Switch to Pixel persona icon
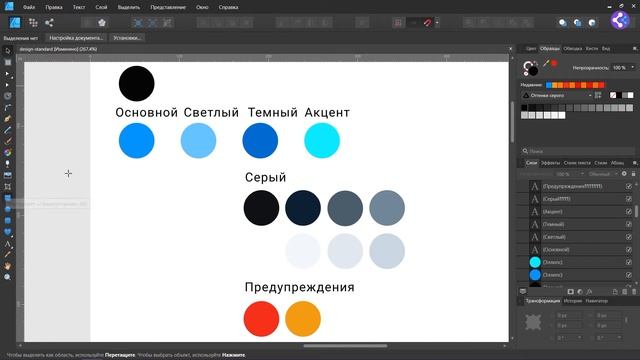This screenshot has height=360, width=640. [33, 22]
